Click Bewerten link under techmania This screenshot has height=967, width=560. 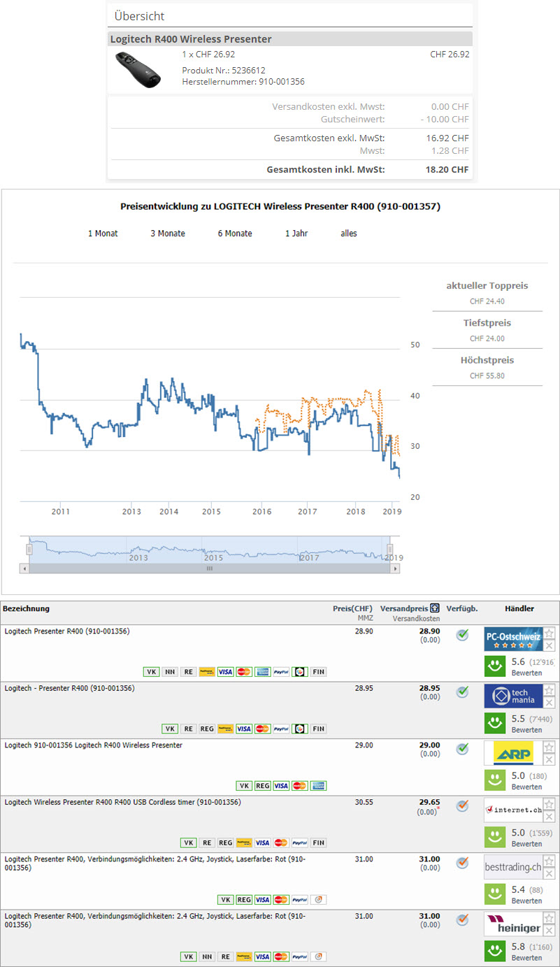pyautogui.click(x=526, y=730)
